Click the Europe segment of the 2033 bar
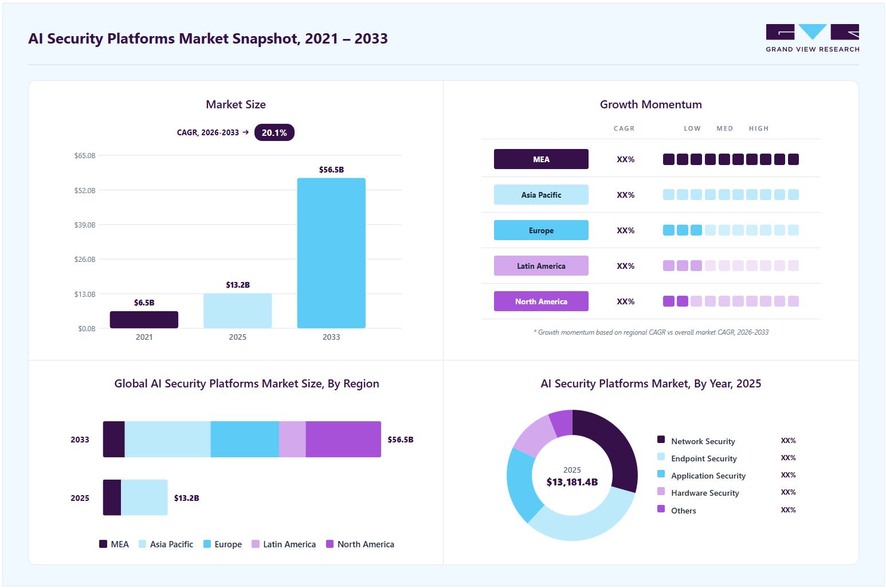Screen dimensions: 886x588 point(245,439)
